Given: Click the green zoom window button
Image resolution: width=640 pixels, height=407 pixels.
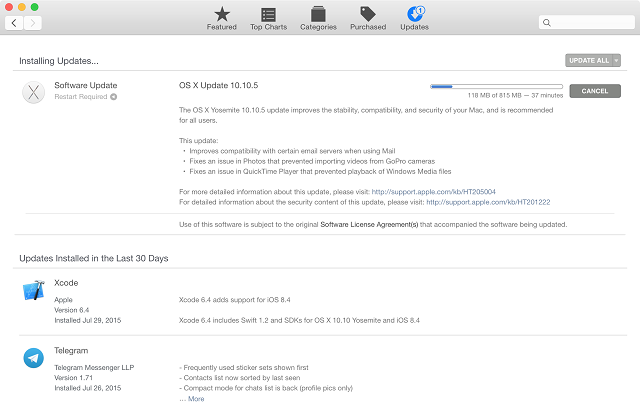Looking at the screenshot, I should [x=35, y=7].
